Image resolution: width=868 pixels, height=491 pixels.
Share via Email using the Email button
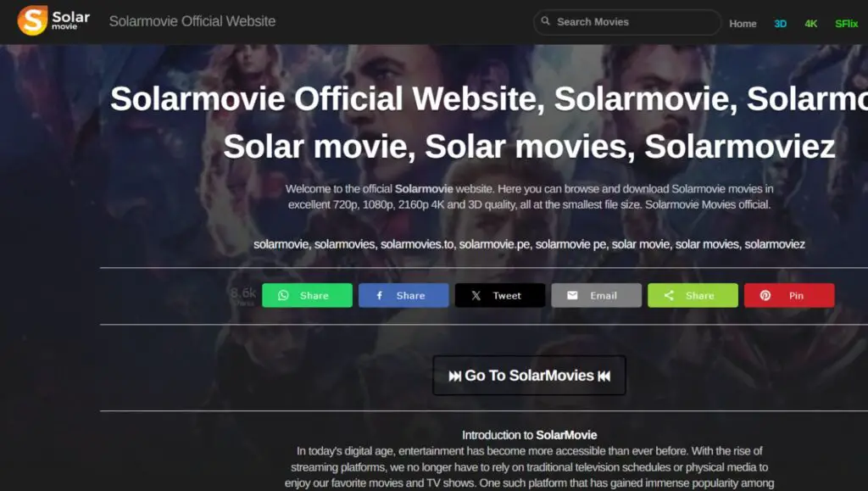tap(597, 295)
